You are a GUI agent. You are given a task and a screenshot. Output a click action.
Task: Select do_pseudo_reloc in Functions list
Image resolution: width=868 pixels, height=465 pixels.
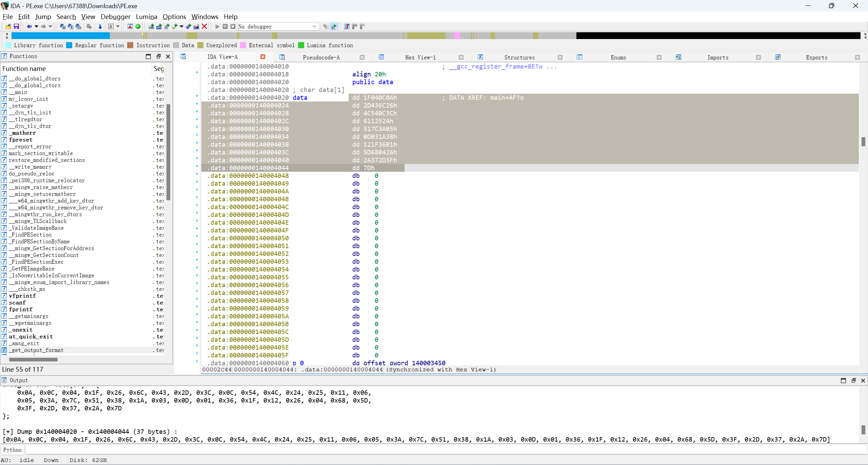click(32, 173)
